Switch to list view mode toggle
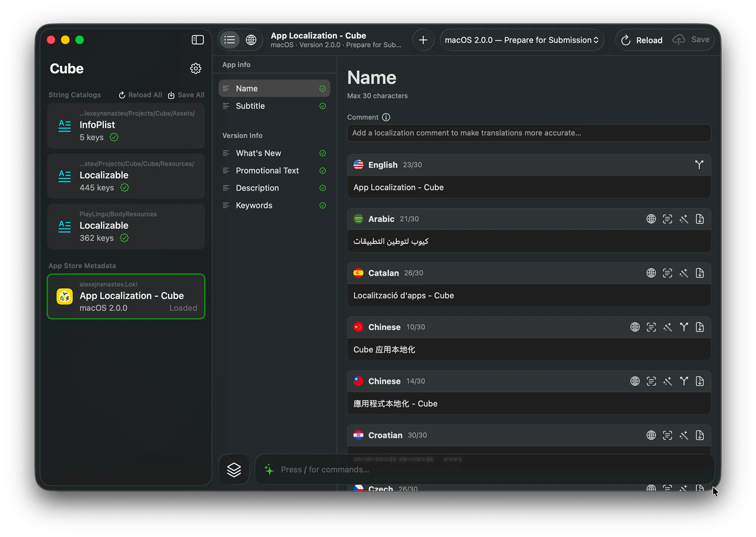Image resolution: width=756 pixels, height=537 pixels. tap(230, 40)
